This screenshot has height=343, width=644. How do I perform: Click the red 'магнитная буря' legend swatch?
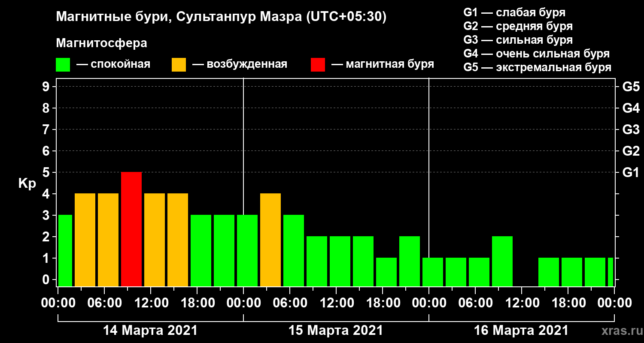[x=318, y=65]
